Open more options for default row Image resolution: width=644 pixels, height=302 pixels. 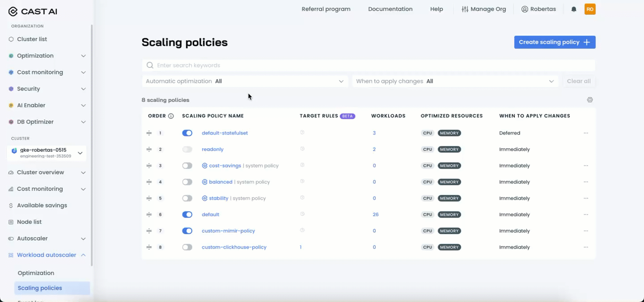[x=586, y=214]
